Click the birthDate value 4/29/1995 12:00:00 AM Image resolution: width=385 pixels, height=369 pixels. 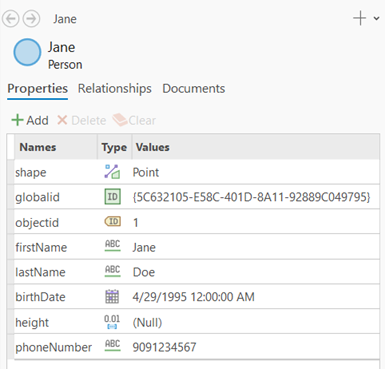[193, 297]
